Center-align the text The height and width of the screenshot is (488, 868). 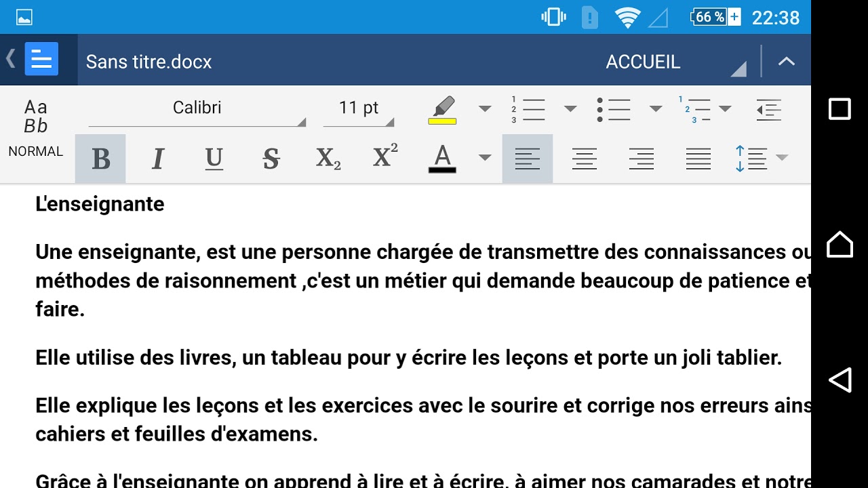pos(585,159)
